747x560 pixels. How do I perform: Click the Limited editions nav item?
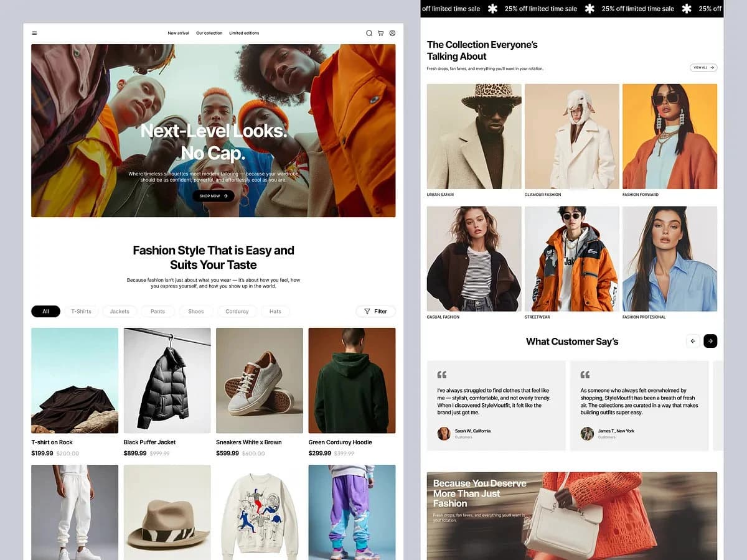(x=244, y=33)
